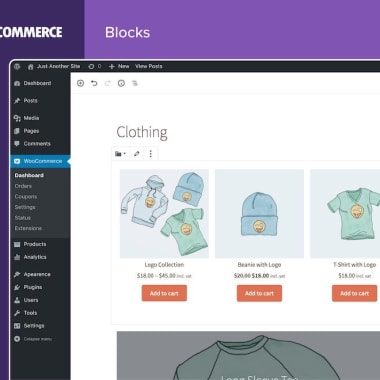Select the Long Sleeve Tee featured image
The width and height of the screenshot is (380, 380).
coord(248,356)
